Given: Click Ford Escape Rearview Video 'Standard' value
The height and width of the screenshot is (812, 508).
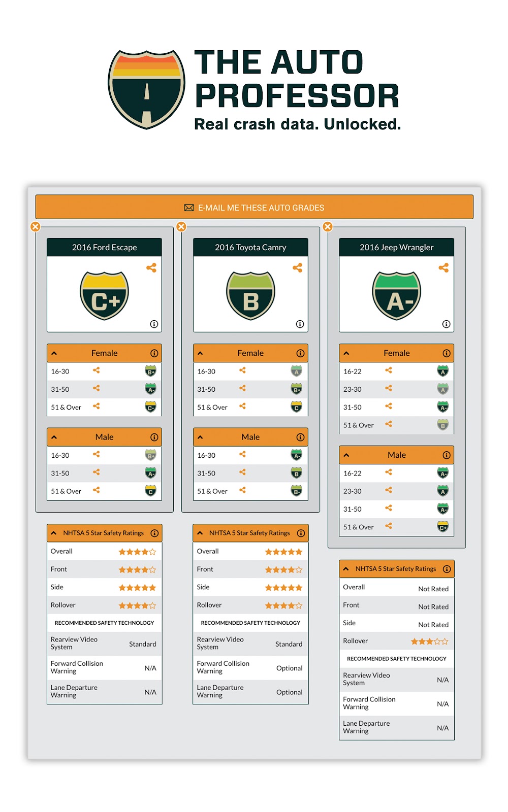Looking at the screenshot, I should click(143, 644).
